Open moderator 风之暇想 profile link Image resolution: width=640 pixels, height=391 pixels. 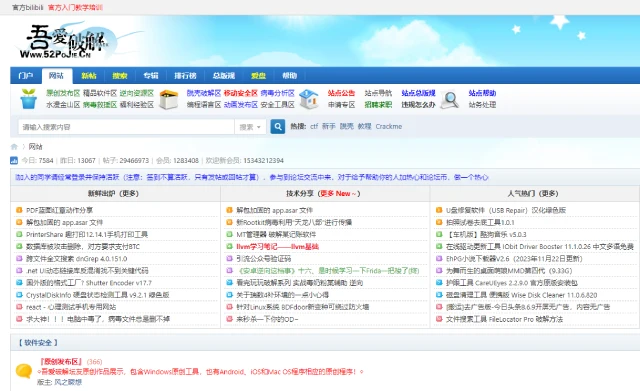pyautogui.click(x=68, y=382)
